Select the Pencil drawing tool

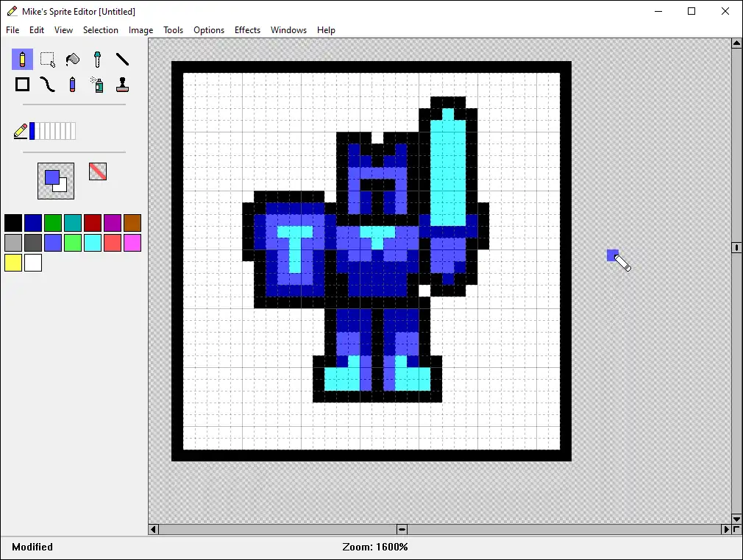(22, 60)
